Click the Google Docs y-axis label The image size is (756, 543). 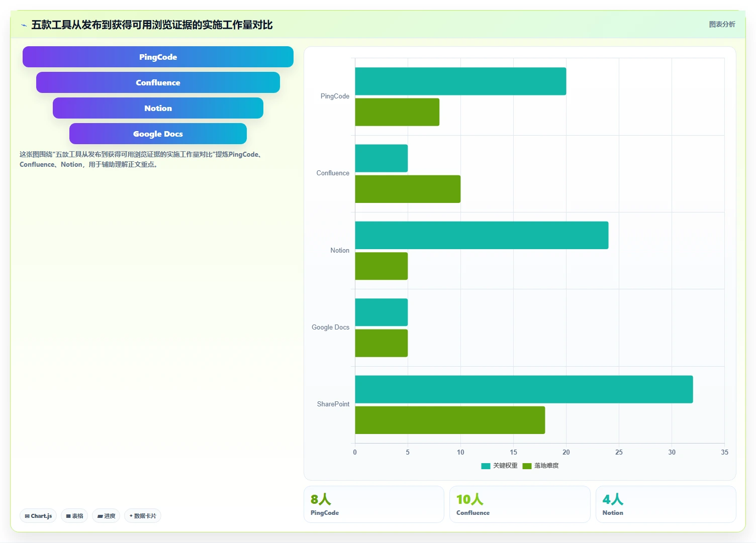[330, 327]
